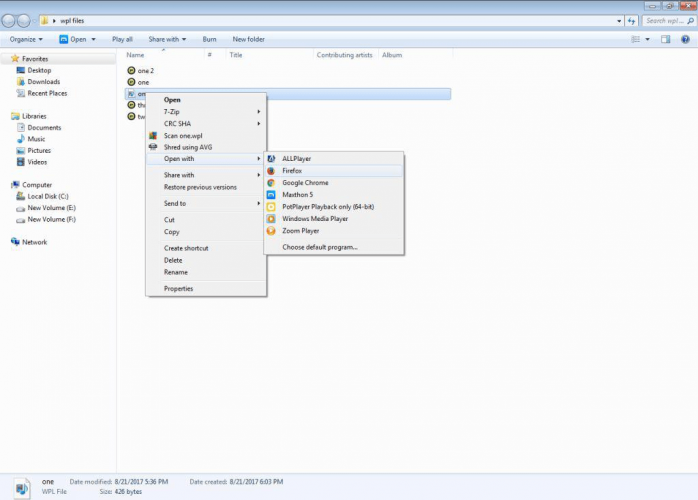This screenshot has height=500, width=698.
Task: Click the AVG scan icon beside Scan one.wpl
Action: coord(153,135)
